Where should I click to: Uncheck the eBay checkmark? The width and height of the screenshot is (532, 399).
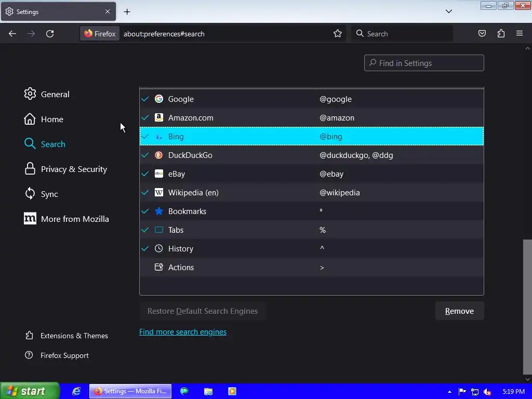[145, 174]
